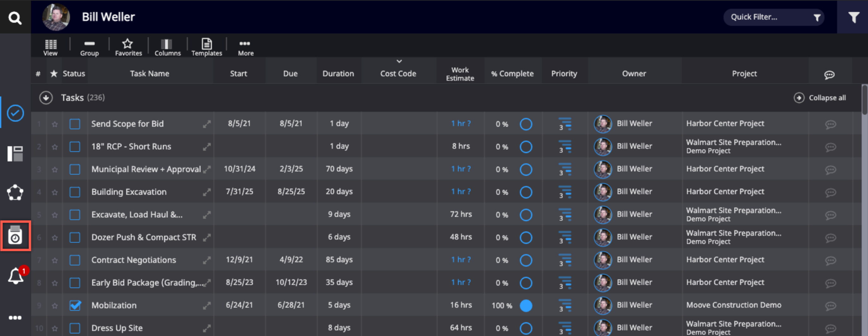This screenshot has width=868, height=336.
Task: Click the Cost Code column chevron
Action: coord(399,61)
